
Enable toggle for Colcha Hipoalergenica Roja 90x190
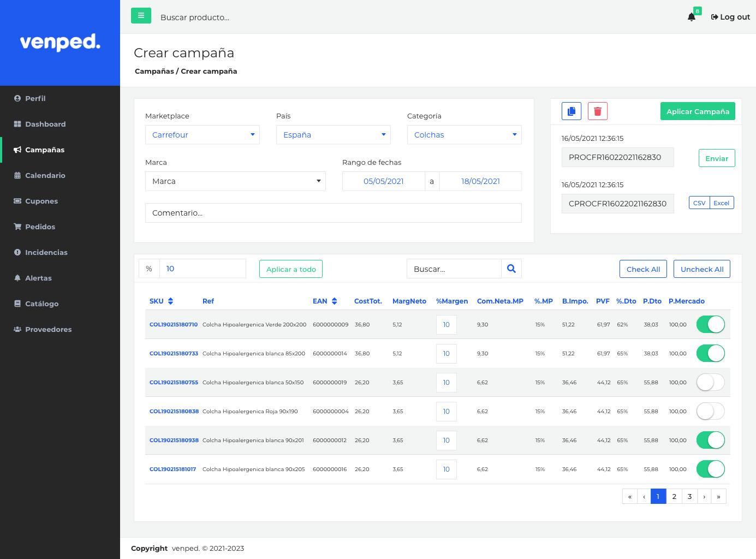pyautogui.click(x=710, y=411)
